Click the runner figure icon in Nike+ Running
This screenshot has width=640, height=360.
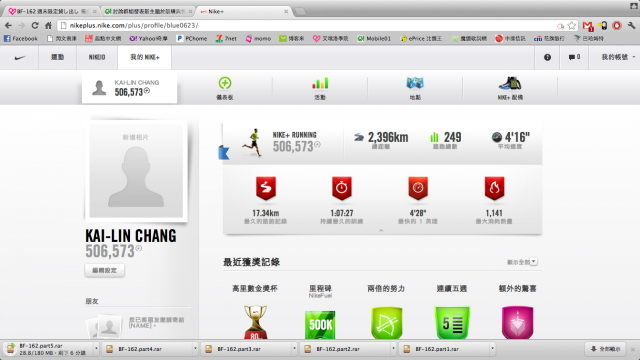pos(253,142)
